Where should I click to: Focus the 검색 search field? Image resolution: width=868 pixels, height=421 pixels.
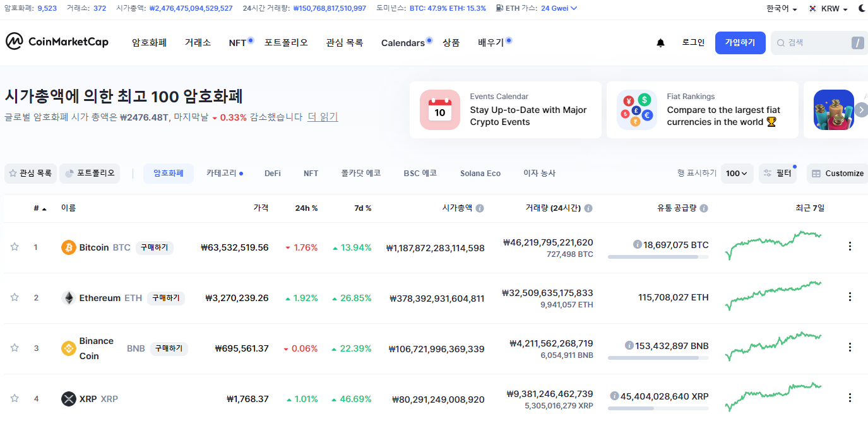[819, 43]
